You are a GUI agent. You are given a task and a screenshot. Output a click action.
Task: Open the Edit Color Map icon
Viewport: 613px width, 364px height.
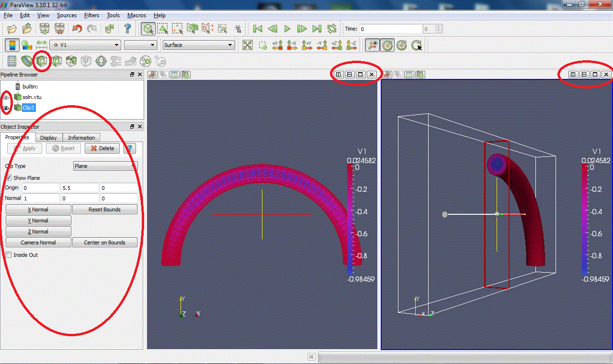click(27, 45)
